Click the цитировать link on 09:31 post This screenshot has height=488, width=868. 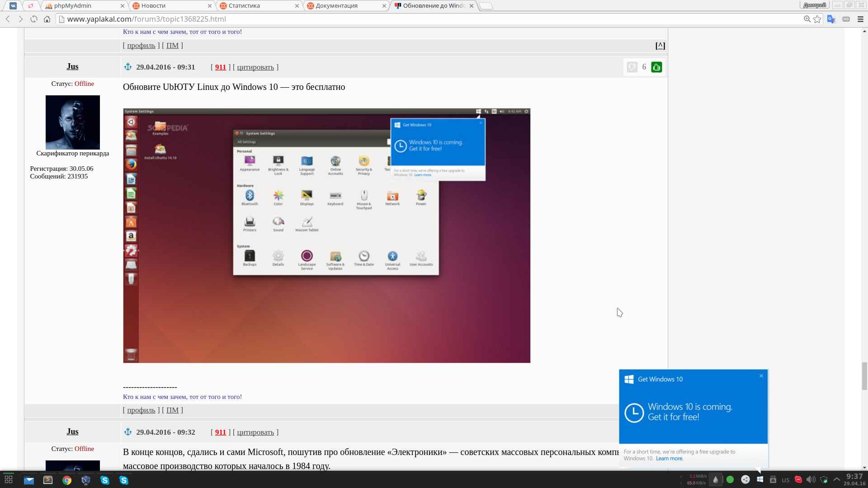coord(255,67)
